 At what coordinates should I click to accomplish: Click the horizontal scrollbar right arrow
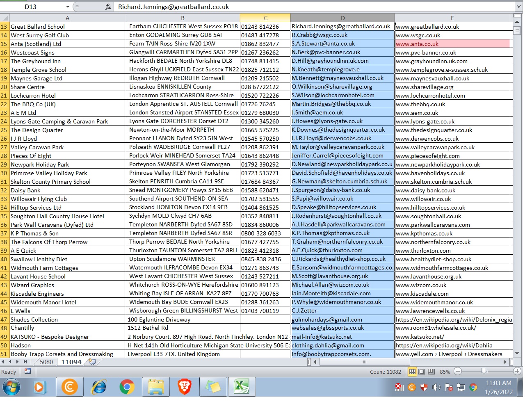(505, 362)
